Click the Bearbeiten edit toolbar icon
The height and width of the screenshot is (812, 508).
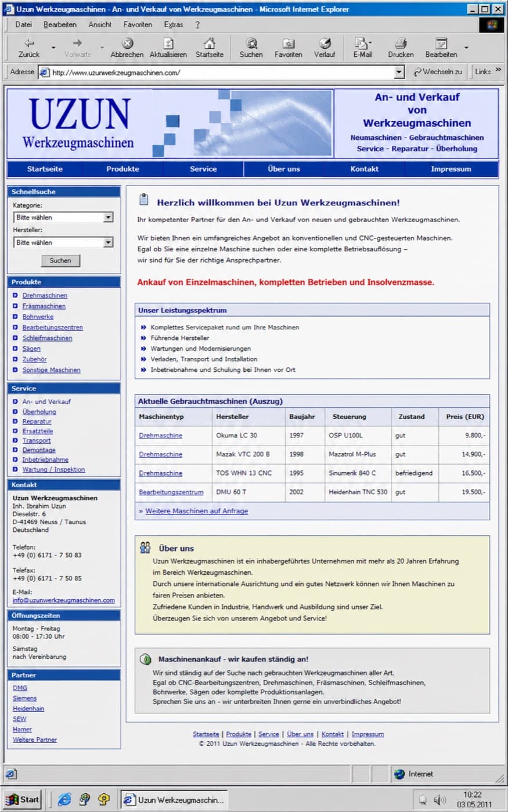tap(441, 43)
